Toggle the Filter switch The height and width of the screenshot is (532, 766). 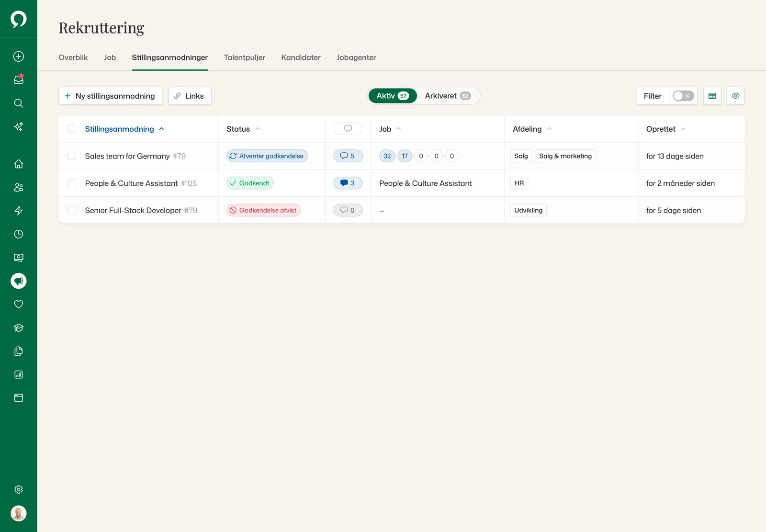[683, 96]
